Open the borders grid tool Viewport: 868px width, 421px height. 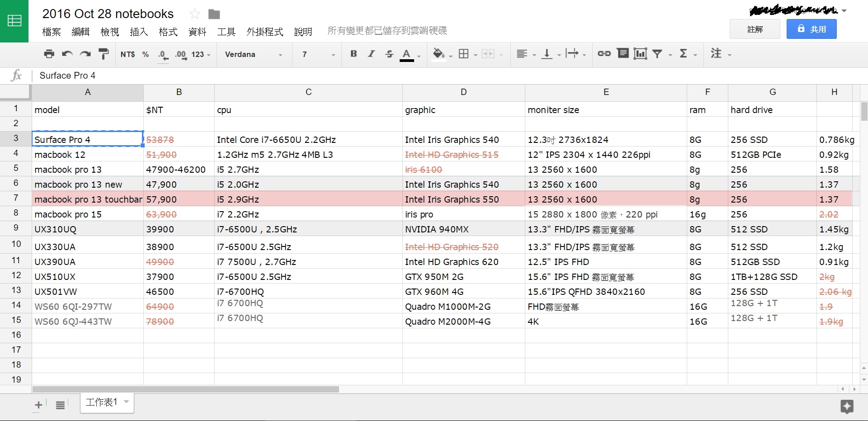(x=463, y=54)
